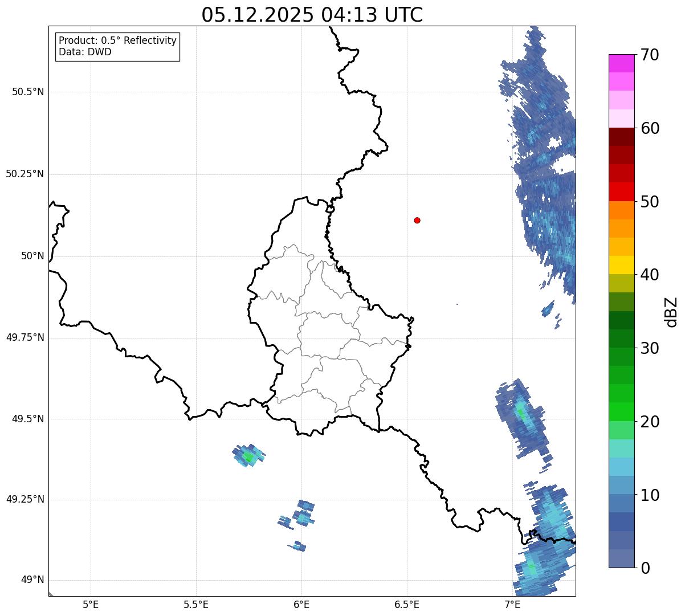This screenshot has width=685, height=616.
Task: Click the yellow swatch just above the 40 tick
Action: 622,265
